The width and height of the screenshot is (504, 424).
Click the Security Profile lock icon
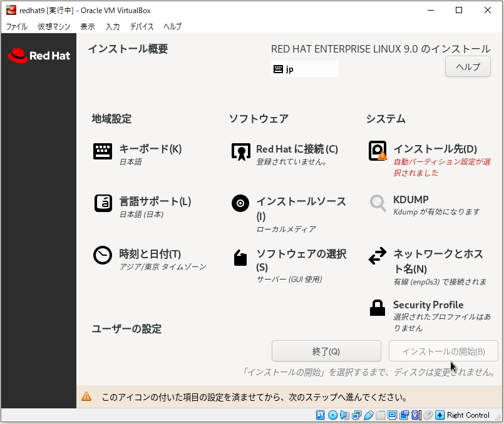pos(378,308)
